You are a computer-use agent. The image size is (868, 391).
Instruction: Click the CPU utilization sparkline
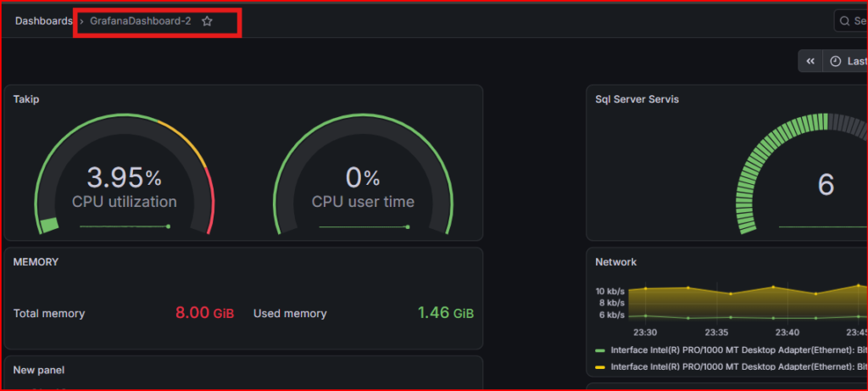pyautogui.click(x=125, y=226)
